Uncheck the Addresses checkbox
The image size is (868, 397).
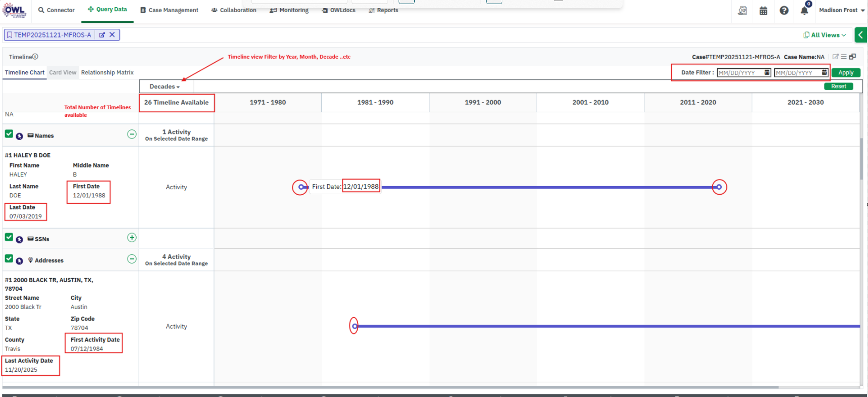click(x=9, y=258)
